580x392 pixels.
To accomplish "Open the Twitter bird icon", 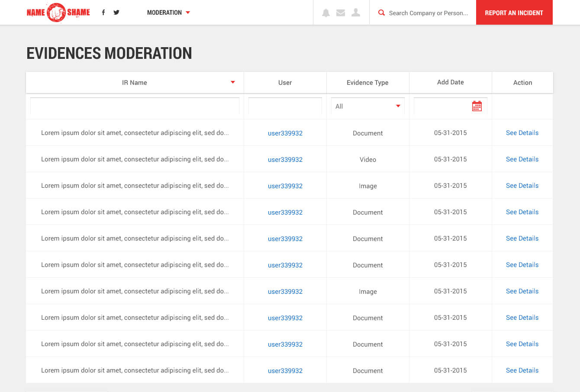I will coord(116,13).
